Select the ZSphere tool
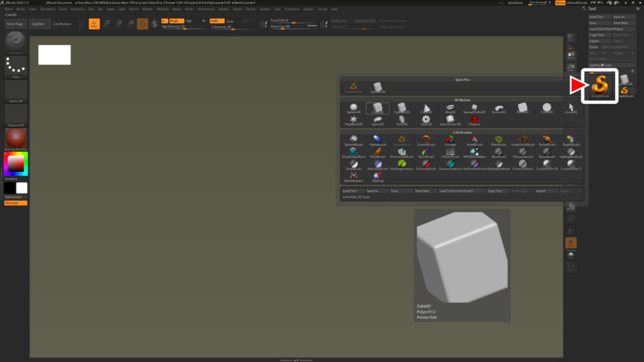644x362 pixels. pyautogui.click(x=475, y=120)
